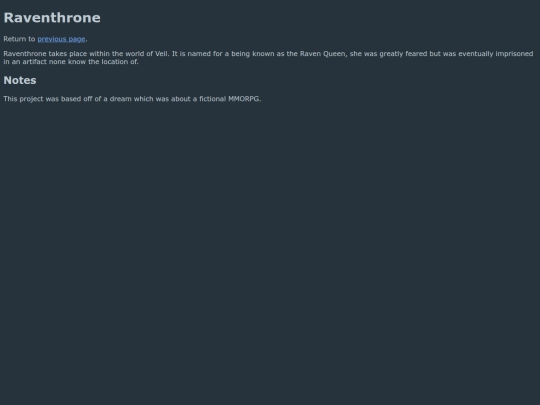
Task: Click the word "dream" in the notes sentence
Action: (121, 99)
